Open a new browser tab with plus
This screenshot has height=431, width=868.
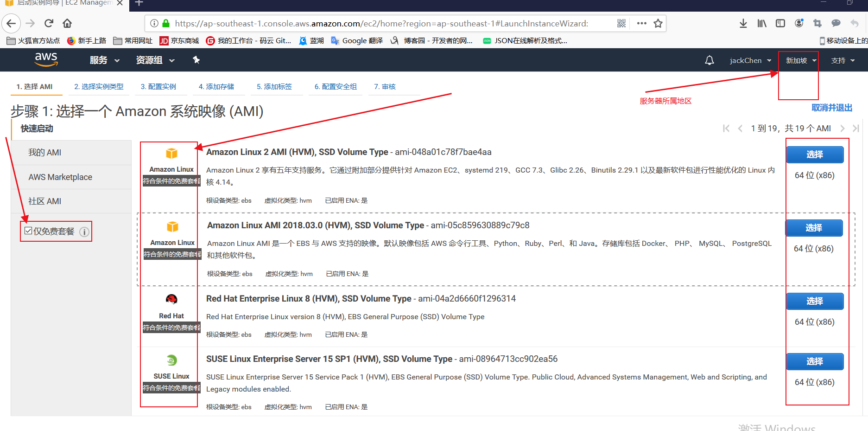point(139,3)
